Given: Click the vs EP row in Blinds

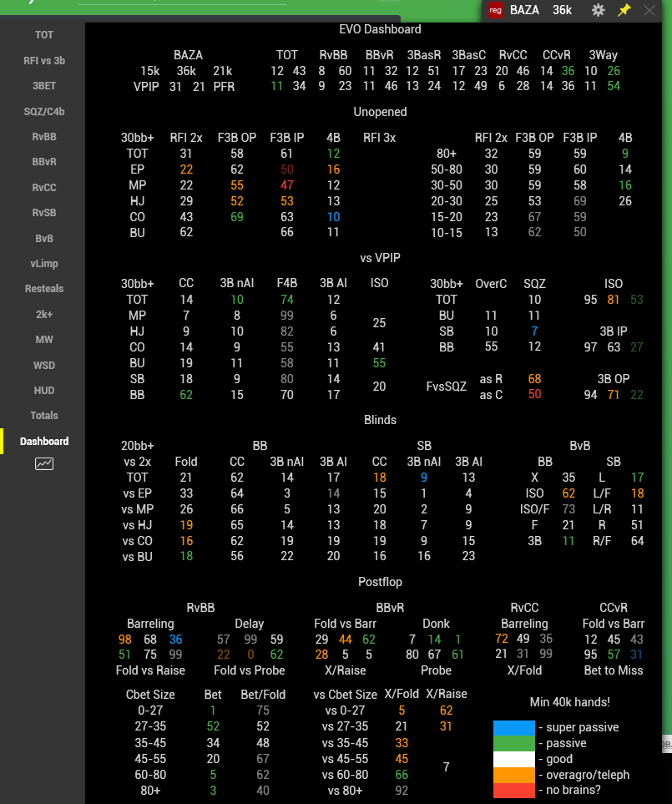Looking at the screenshot, I should [138, 493].
